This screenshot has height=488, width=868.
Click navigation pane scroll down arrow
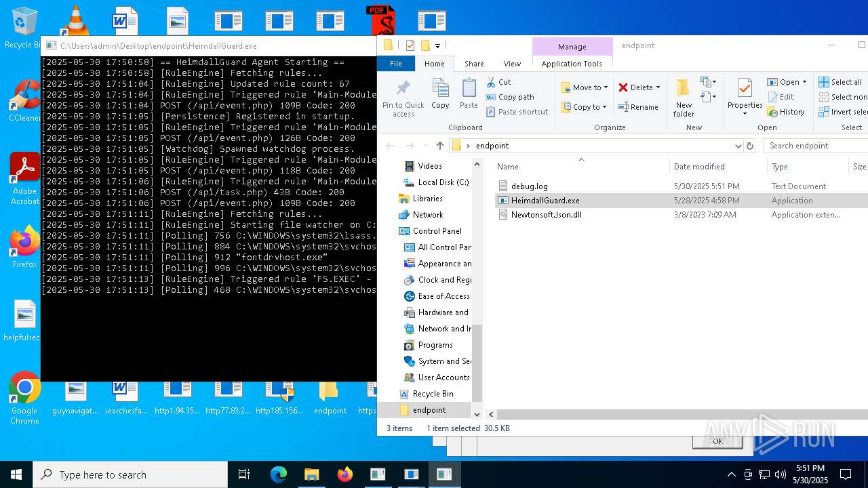click(477, 414)
